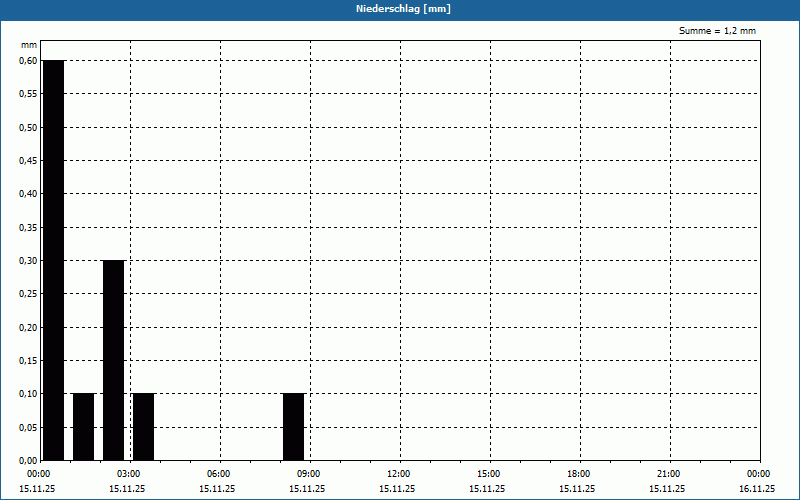Click the 03:00 time axis label
This screenshot has width=800, height=500.
click(128, 474)
